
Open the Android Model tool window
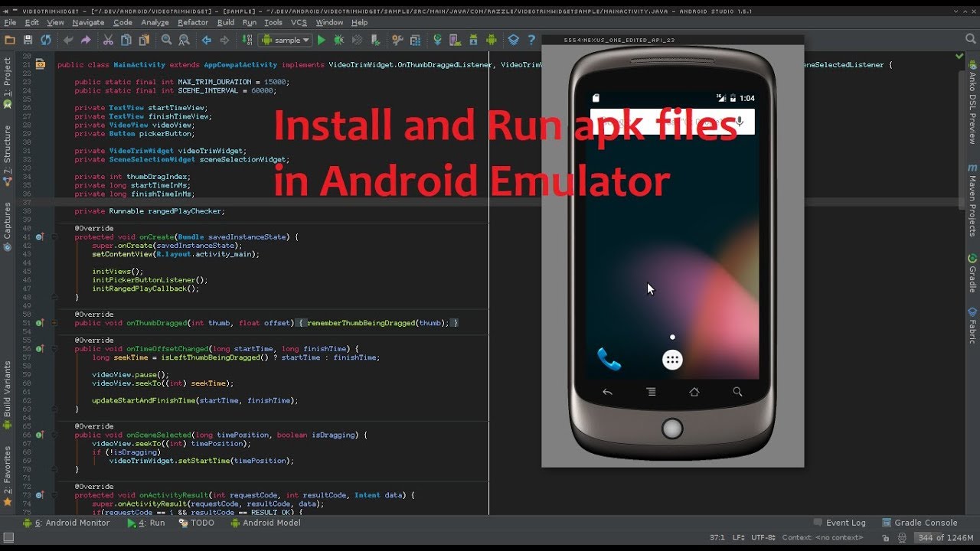[x=266, y=523]
